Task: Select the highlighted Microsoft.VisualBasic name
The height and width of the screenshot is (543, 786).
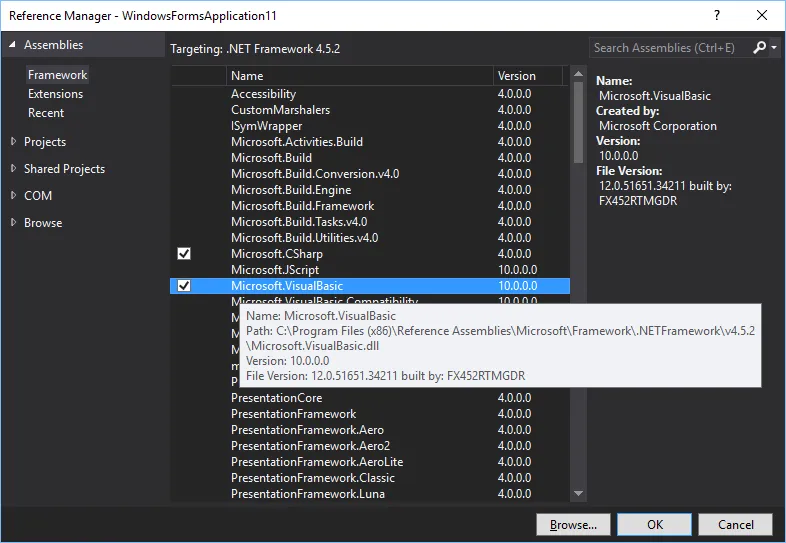Action: [x=287, y=286]
